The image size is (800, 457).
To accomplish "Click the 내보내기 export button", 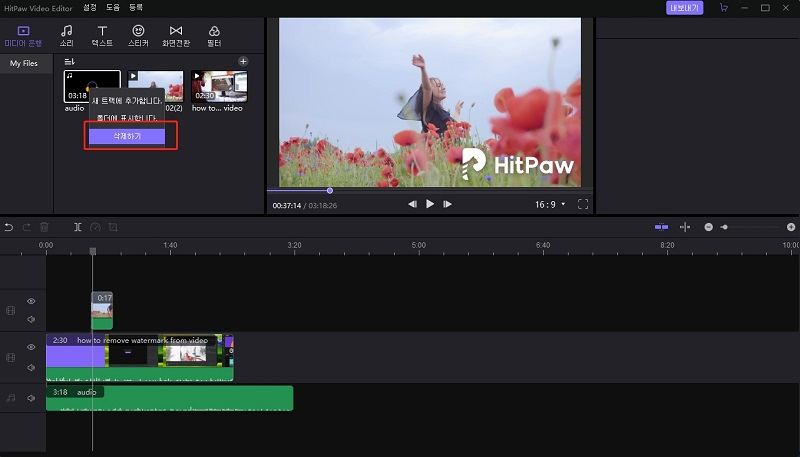I will [684, 8].
